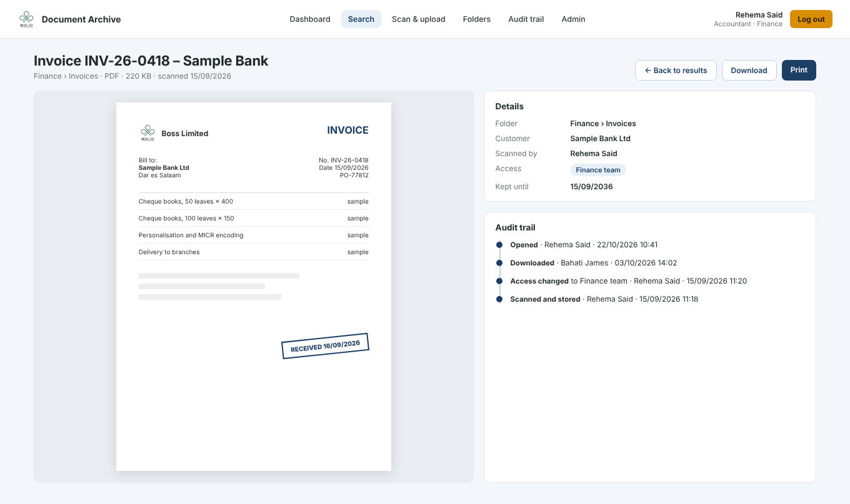
Task: Click the Delivery to branches line
Action: click(254, 252)
